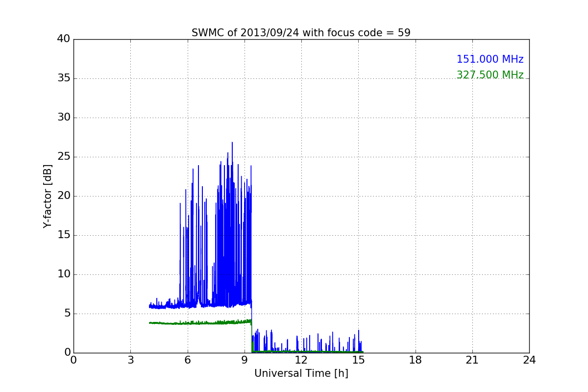Click the 'Universal Time [h]' axis label
This screenshot has width=588, height=392.
[301, 373]
